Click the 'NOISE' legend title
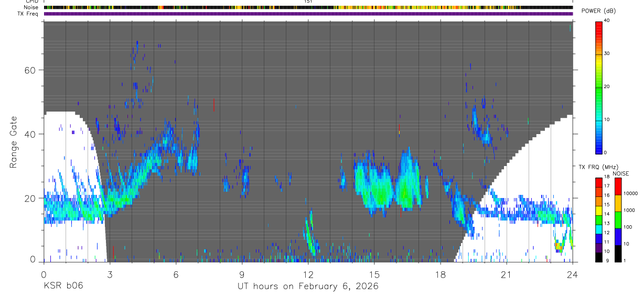The image size is (644, 297). (620, 173)
